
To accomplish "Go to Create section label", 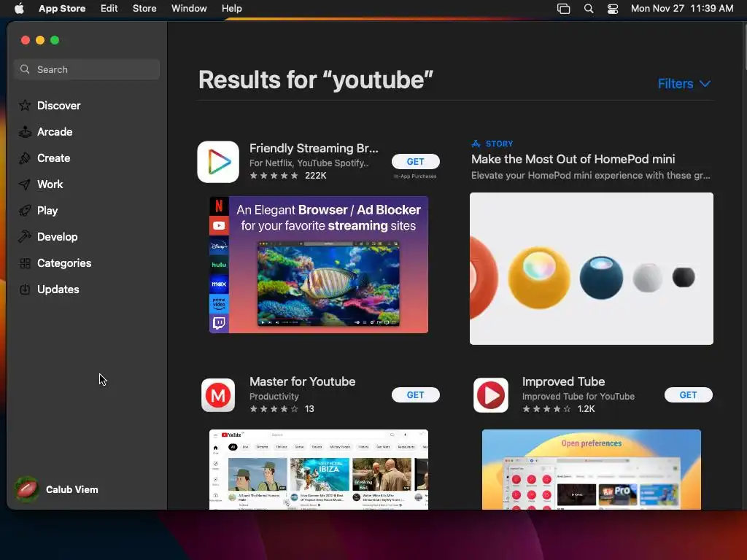I will click(x=53, y=158).
